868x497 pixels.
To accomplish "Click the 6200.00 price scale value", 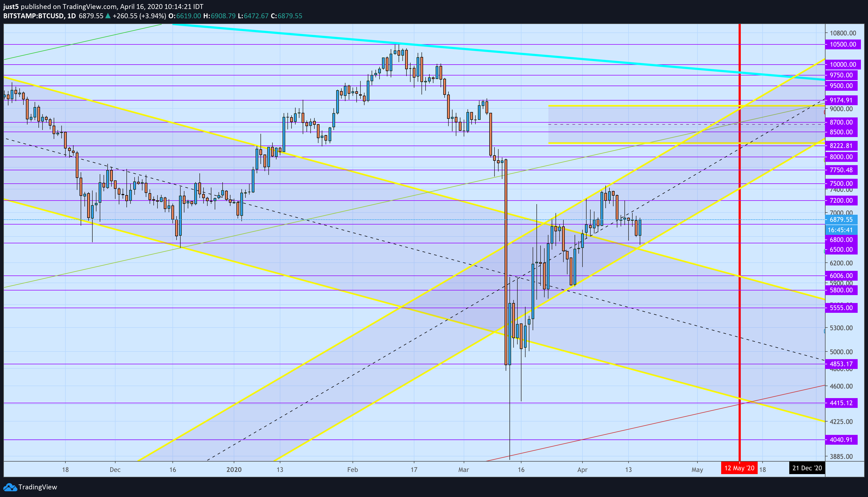I will click(x=841, y=263).
